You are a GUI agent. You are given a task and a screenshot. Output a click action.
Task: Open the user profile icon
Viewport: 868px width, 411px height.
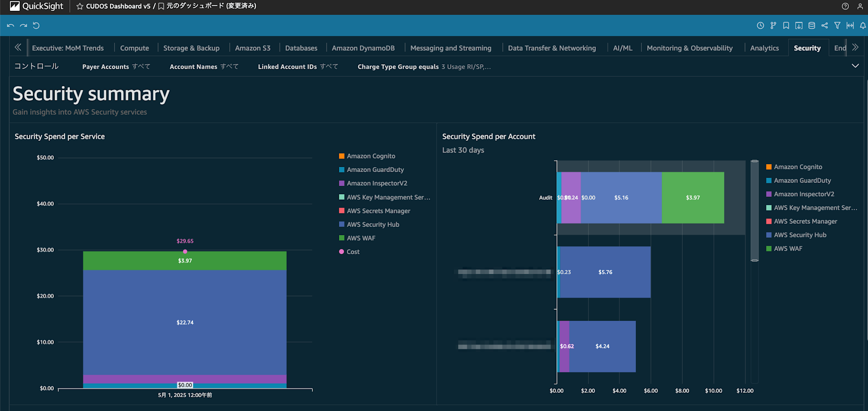pyautogui.click(x=860, y=6)
